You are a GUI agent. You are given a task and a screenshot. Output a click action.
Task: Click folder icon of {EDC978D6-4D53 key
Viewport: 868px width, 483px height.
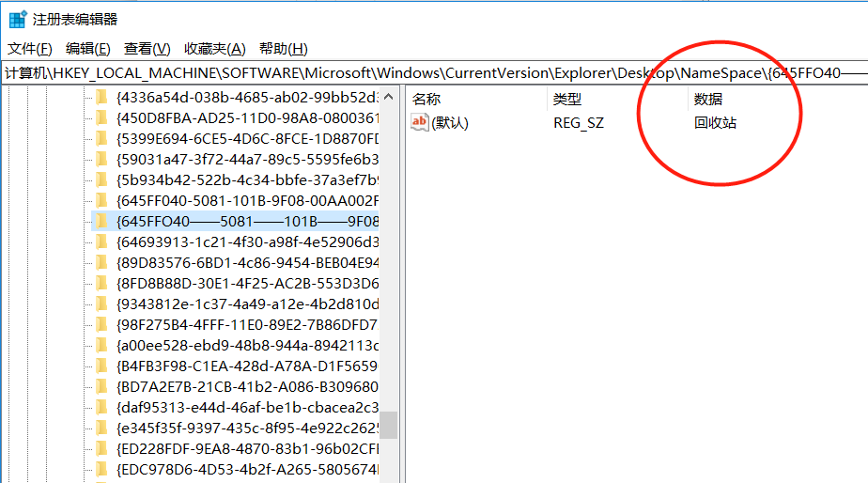(x=101, y=470)
